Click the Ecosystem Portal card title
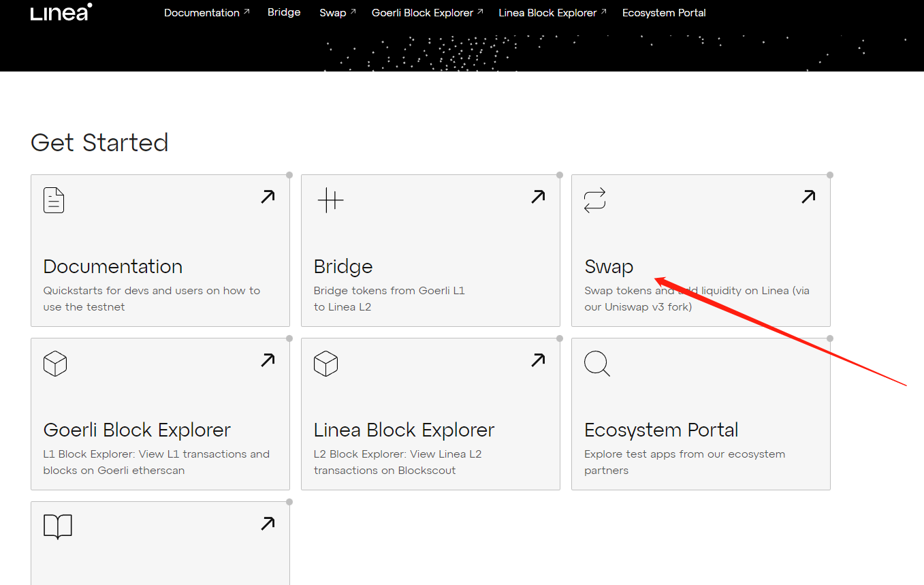The image size is (924, 585). [661, 430]
